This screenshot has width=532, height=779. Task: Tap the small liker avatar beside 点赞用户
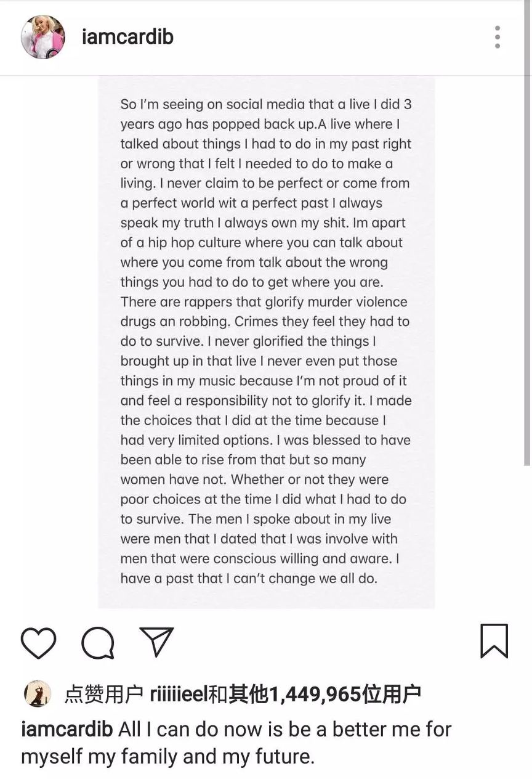(x=37, y=695)
